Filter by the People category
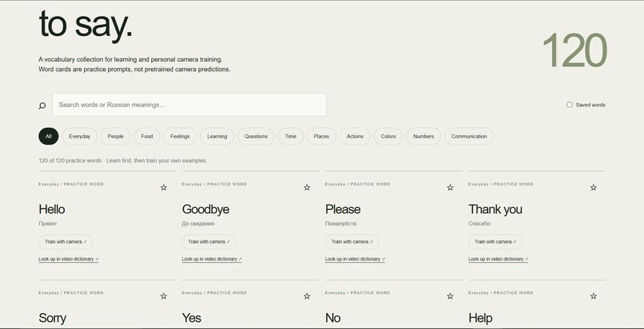The height and width of the screenshot is (329, 644). tap(116, 137)
